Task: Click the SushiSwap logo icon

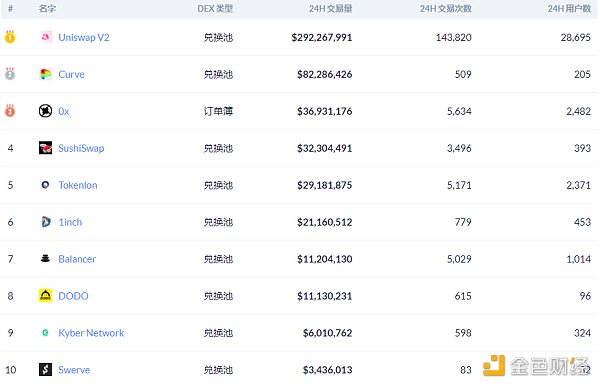Action: point(46,148)
